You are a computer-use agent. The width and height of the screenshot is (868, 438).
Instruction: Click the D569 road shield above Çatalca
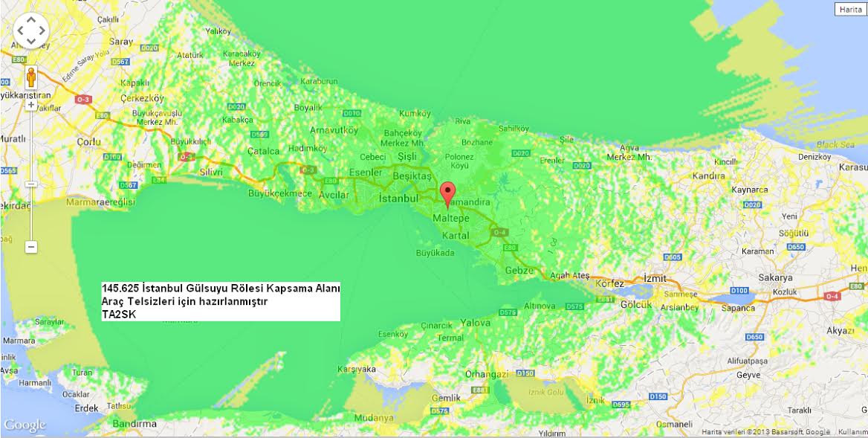tap(259, 135)
